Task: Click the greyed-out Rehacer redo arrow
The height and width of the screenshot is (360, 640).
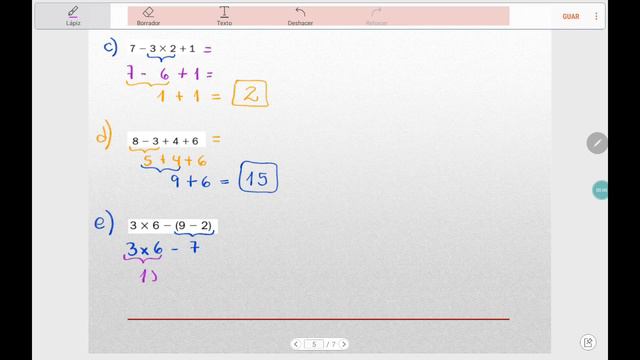Action: [376, 16]
